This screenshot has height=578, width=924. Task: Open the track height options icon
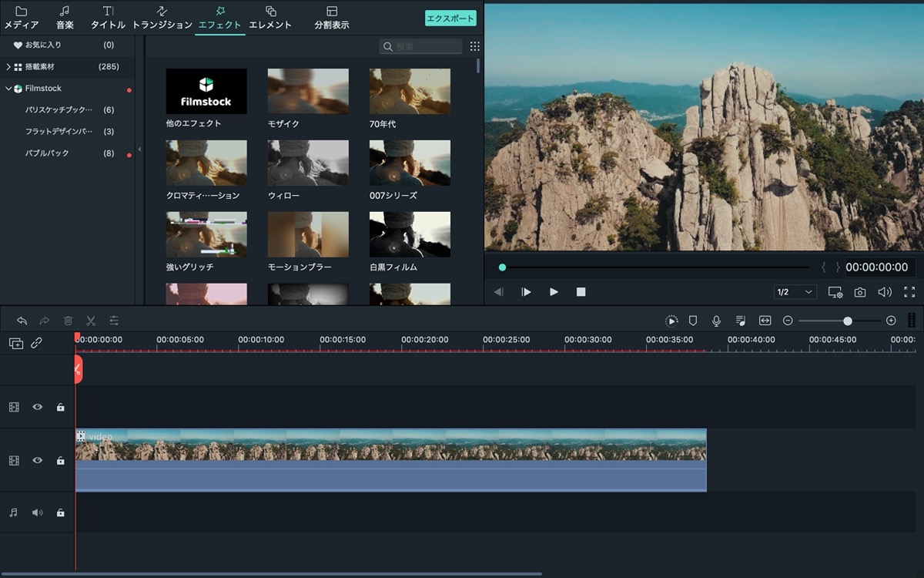(912, 321)
